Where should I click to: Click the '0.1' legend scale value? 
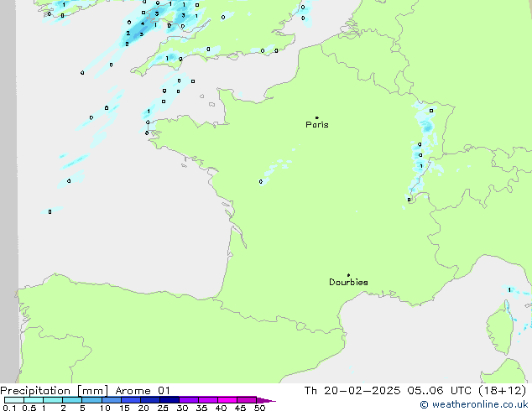point(9,408)
